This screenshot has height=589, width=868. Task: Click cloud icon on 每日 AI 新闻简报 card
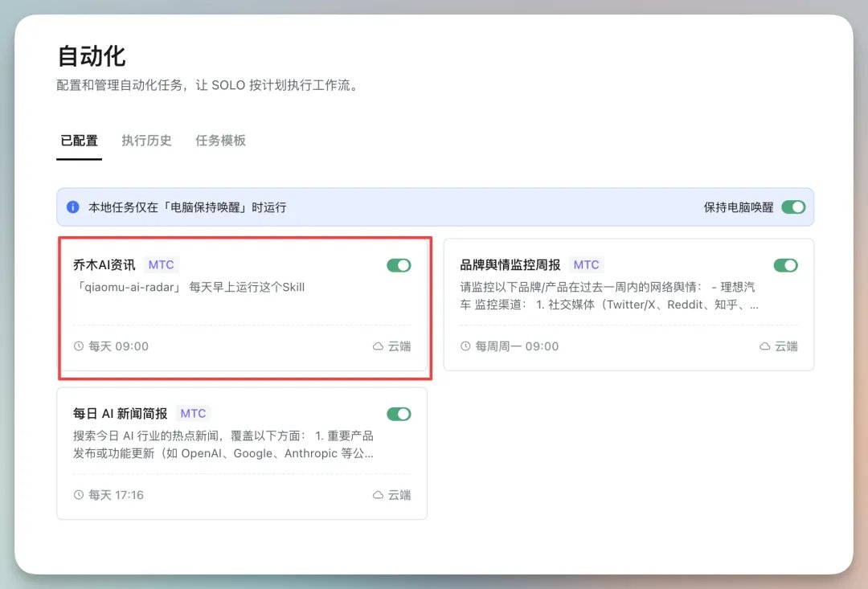(x=378, y=495)
